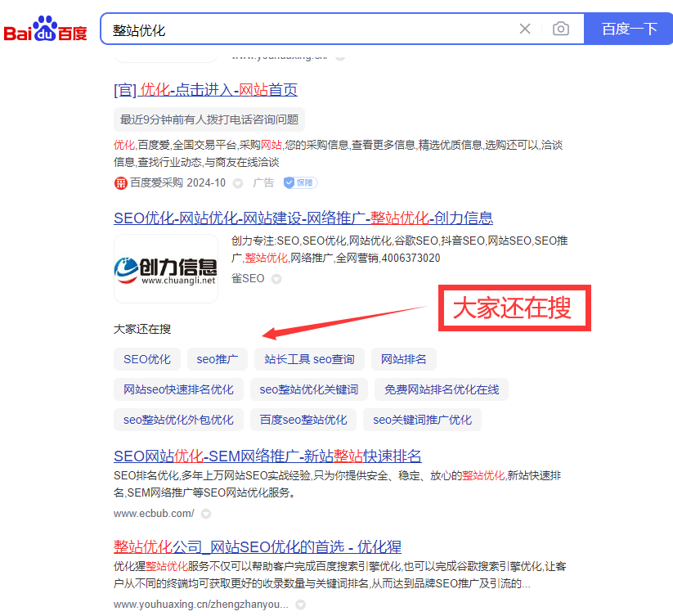Select the seo整站优化关键词 related search
Screen dimensions: 673x616
(309, 389)
